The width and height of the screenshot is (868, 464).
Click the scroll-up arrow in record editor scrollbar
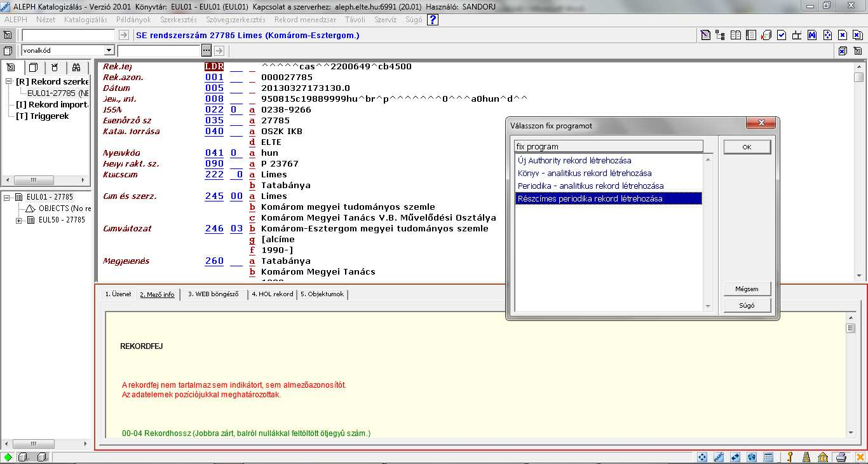(859, 67)
